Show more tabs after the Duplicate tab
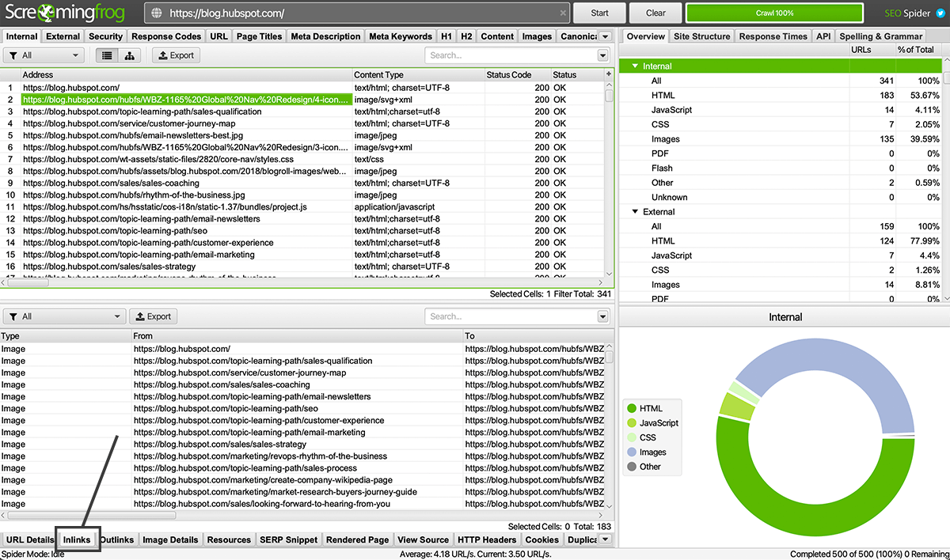 605,539
